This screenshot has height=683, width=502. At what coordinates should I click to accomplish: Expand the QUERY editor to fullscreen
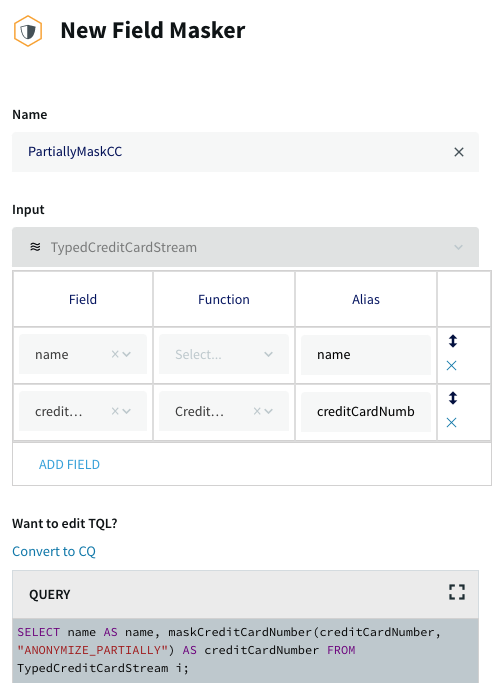click(x=457, y=592)
